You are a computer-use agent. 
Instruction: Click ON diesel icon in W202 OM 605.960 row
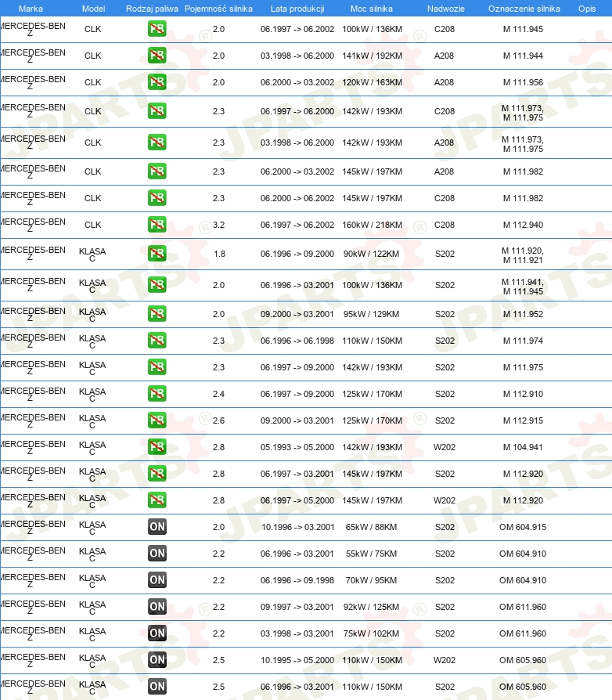tap(157, 660)
